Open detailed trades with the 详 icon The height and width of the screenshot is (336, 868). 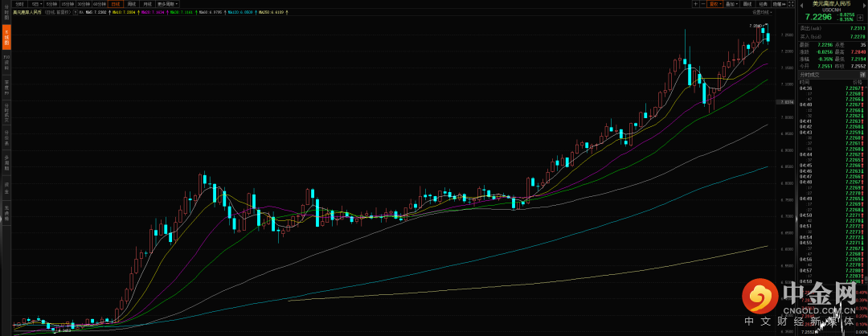[862, 75]
